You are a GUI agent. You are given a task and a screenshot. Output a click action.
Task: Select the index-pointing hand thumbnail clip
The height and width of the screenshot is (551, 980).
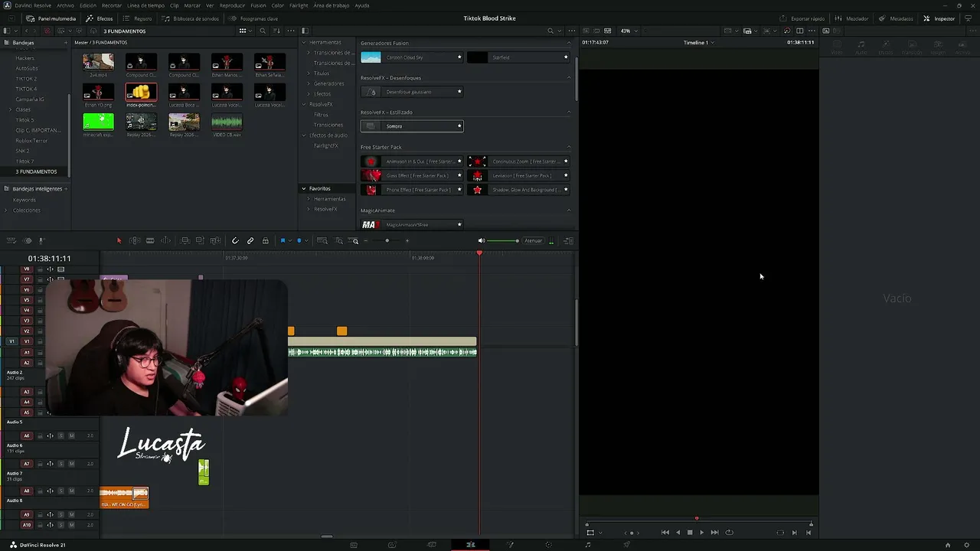pos(141,92)
